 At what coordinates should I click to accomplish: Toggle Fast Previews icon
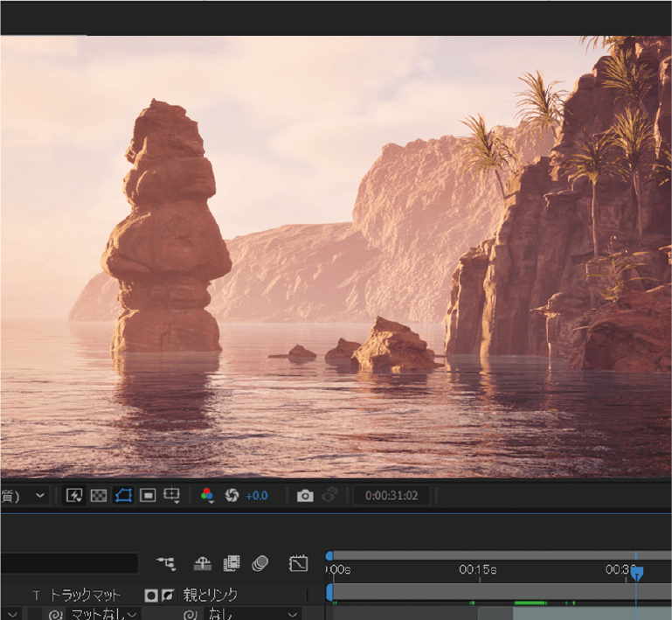(x=74, y=496)
